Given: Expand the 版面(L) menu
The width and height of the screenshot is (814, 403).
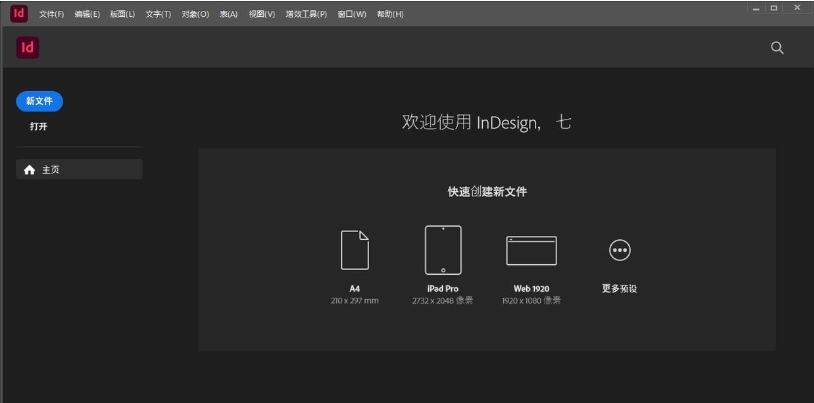Looking at the screenshot, I should tap(123, 14).
